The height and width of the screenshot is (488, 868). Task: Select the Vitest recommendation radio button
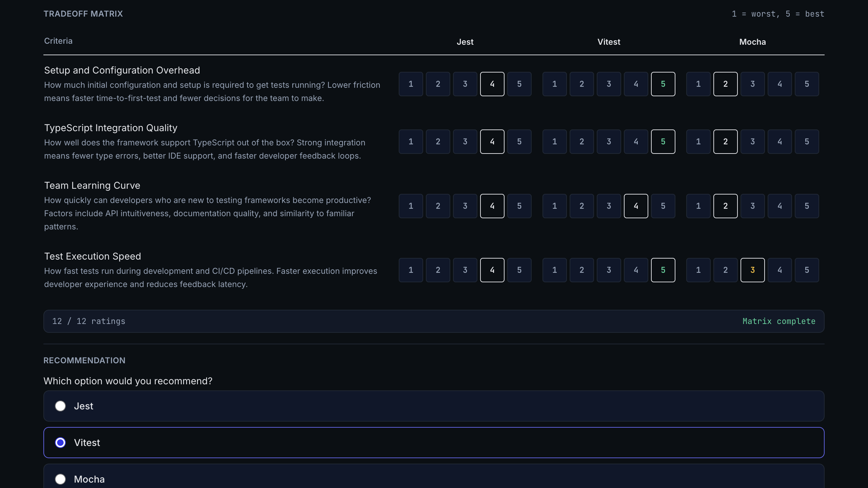pyautogui.click(x=61, y=442)
